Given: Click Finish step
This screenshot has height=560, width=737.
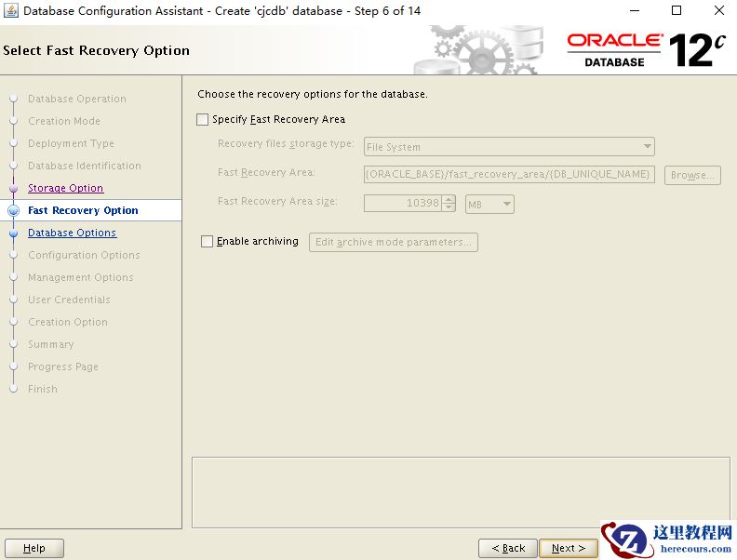Looking at the screenshot, I should point(43,389).
